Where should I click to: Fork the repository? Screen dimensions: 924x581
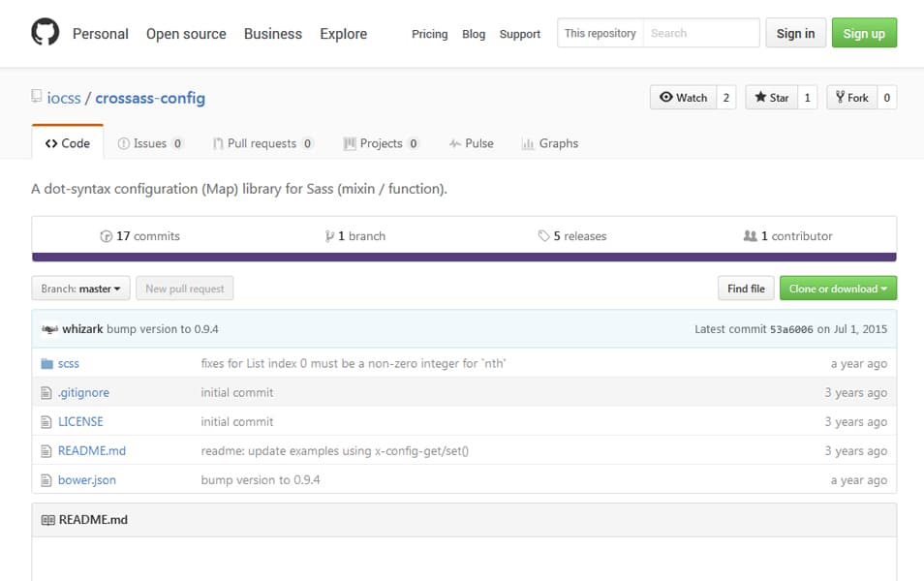click(x=852, y=97)
